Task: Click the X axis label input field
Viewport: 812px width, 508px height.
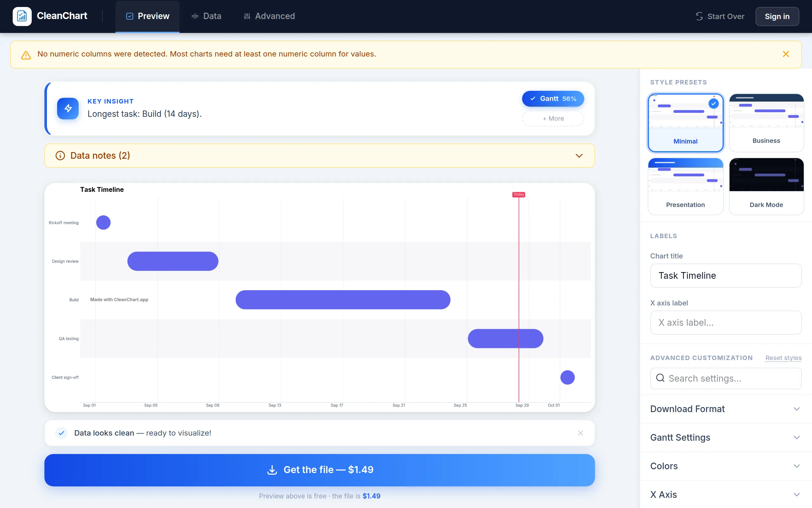Action: pos(726,323)
